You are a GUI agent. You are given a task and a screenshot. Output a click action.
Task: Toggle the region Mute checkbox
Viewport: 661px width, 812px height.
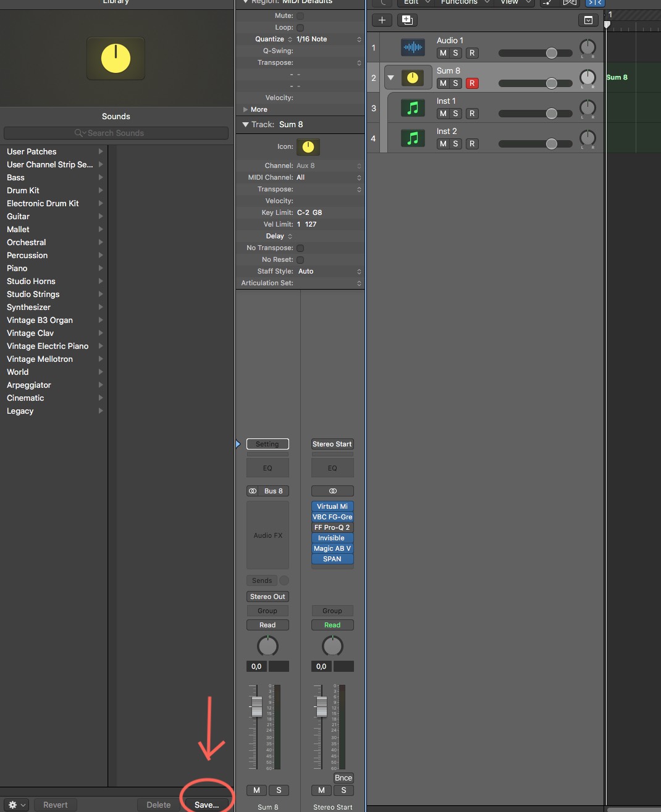(x=300, y=15)
